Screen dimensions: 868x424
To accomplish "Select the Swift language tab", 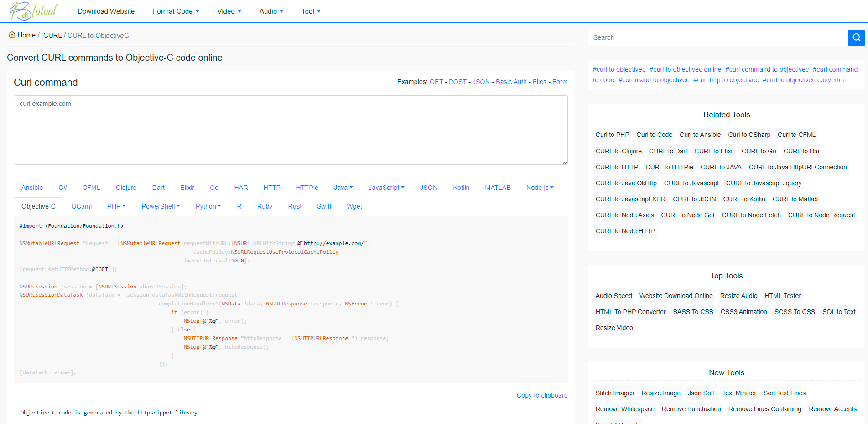I will tap(324, 206).
